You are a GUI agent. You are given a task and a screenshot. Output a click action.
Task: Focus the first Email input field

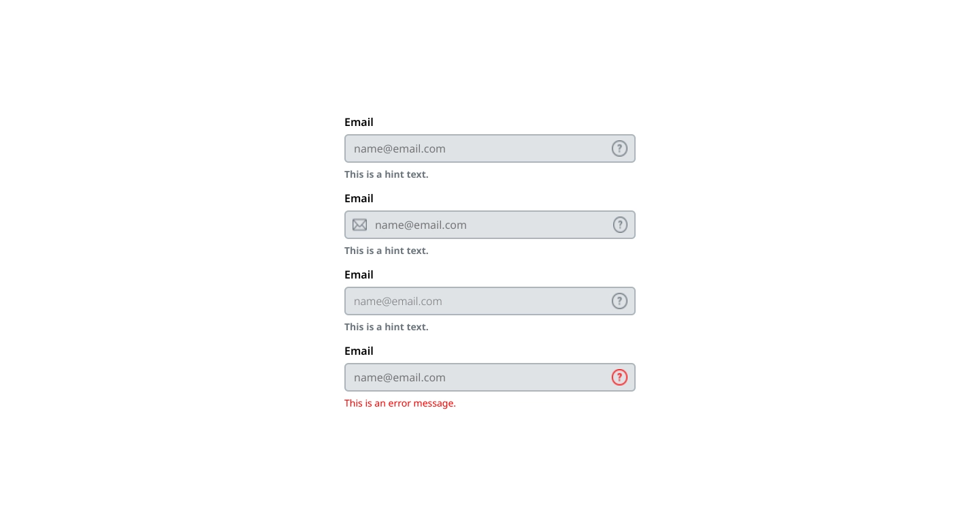490,148
